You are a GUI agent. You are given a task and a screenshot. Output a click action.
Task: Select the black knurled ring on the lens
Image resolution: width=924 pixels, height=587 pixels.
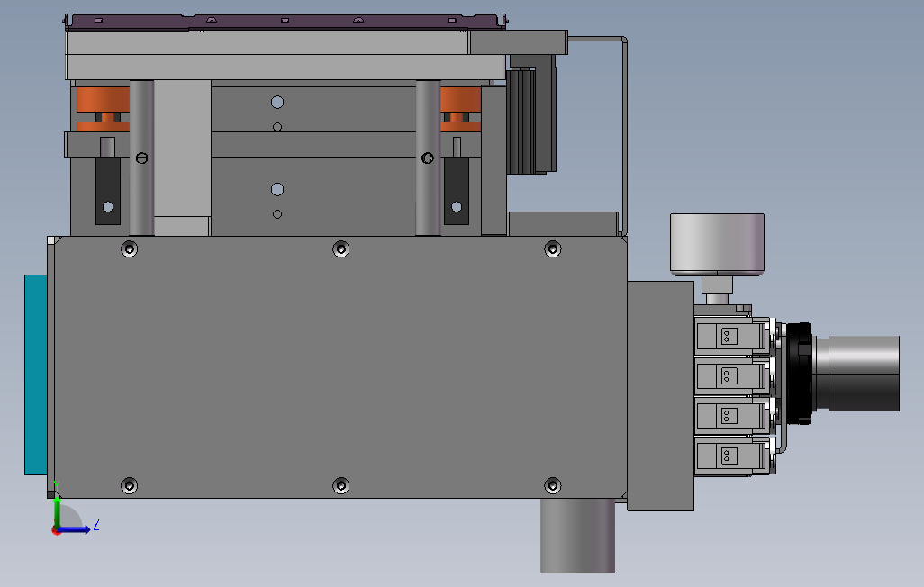coord(801,373)
